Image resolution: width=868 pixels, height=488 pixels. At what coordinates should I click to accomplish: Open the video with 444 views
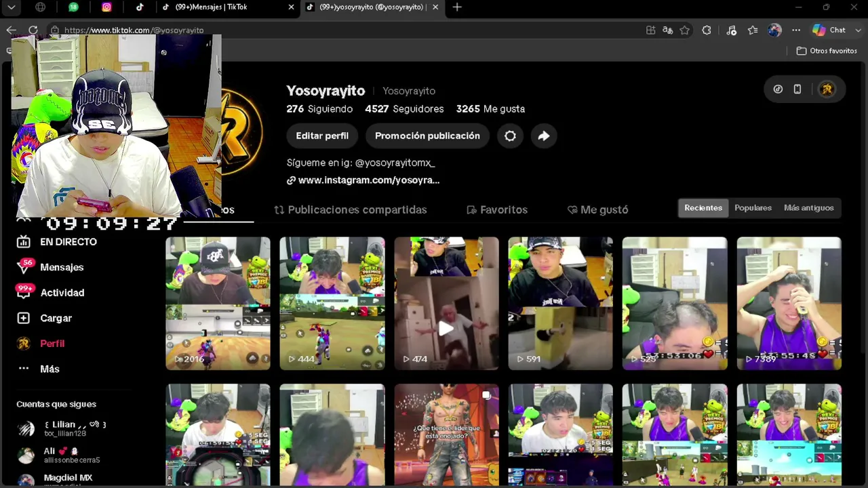tap(332, 304)
